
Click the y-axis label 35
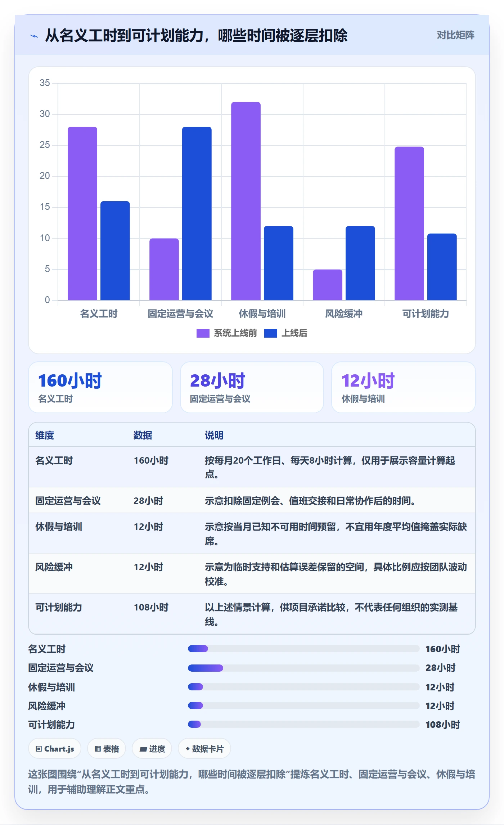(x=45, y=83)
